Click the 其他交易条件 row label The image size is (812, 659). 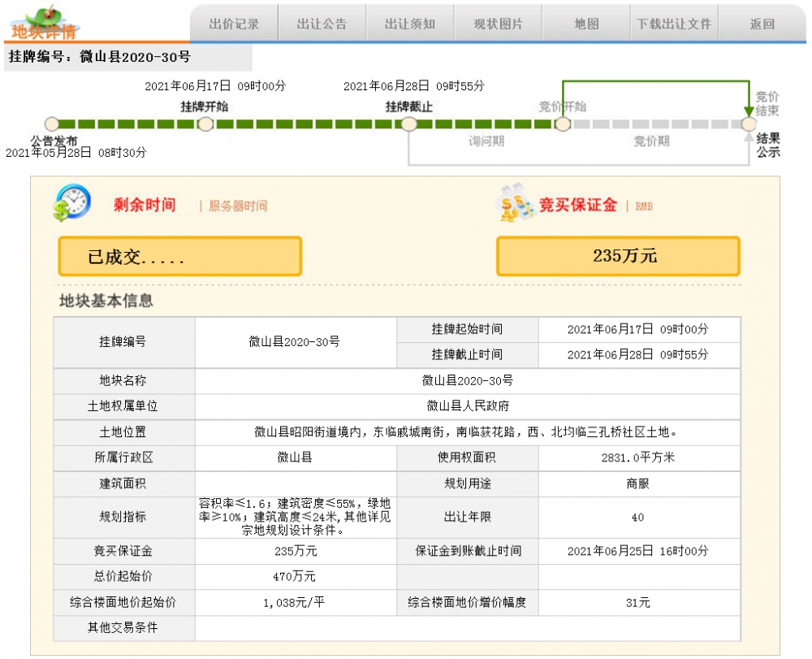(x=123, y=627)
